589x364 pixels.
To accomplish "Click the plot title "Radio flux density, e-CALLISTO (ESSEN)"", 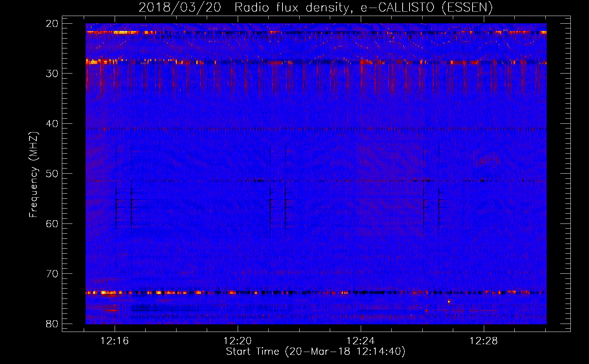I will point(363,8).
